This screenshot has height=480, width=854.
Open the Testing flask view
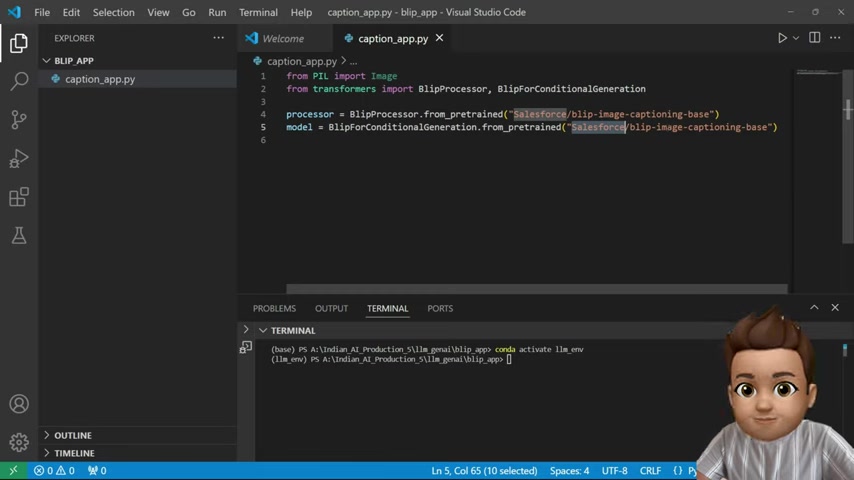[19, 235]
